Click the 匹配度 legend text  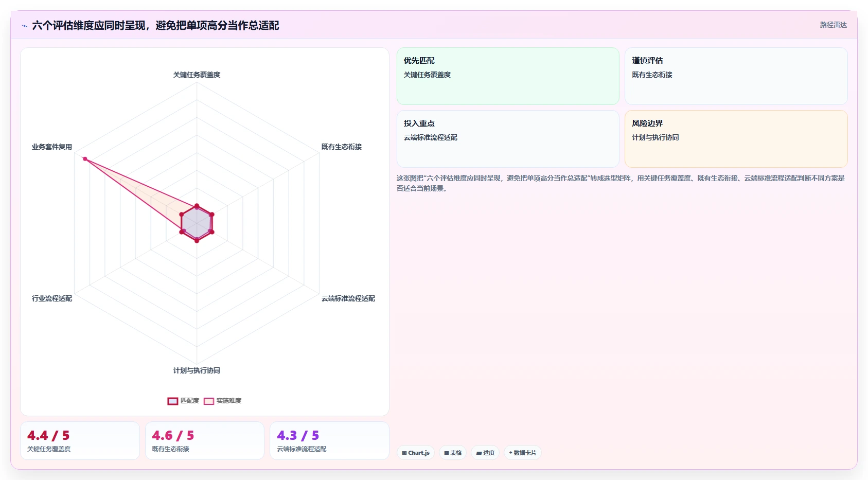tap(190, 401)
